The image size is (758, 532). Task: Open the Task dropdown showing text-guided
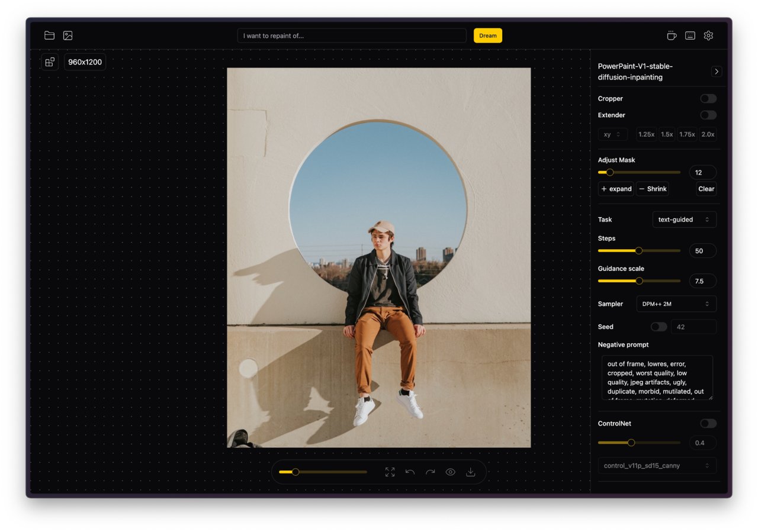tap(685, 219)
